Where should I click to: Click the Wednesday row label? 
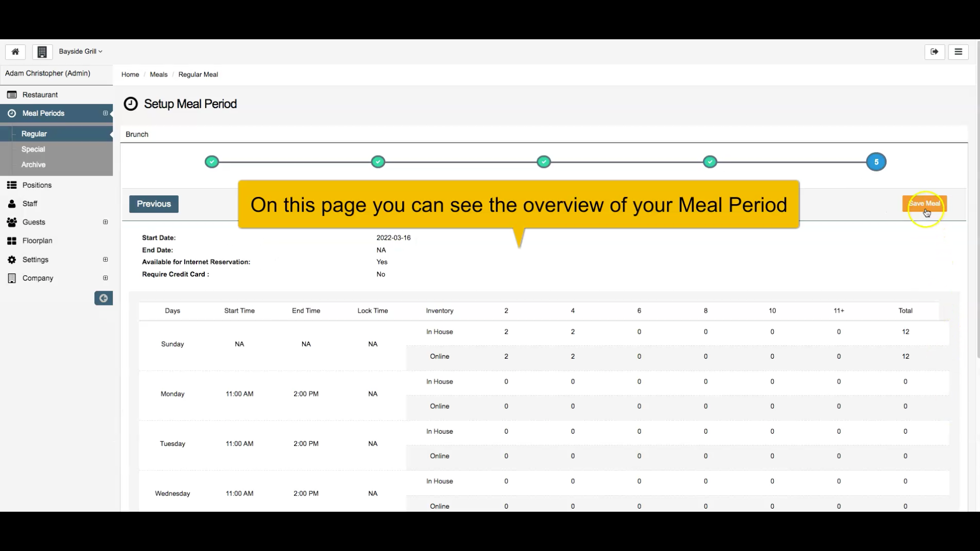[x=173, y=494]
